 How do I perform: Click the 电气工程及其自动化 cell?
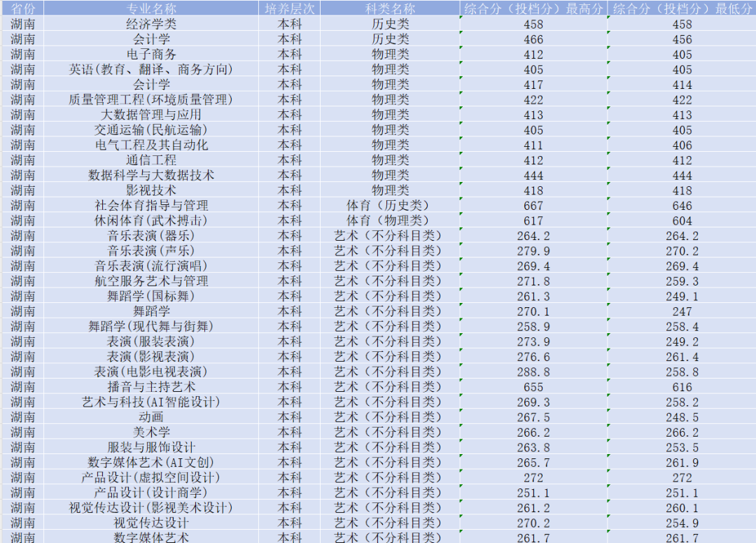point(151,145)
